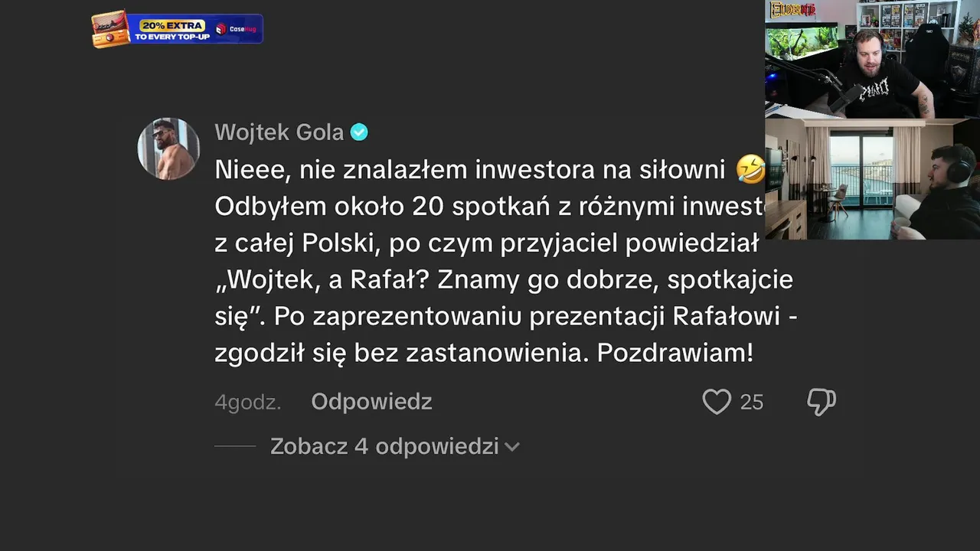The width and height of the screenshot is (980, 551).
Task: Click the CaseHug logo in the banner
Action: click(237, 29)
